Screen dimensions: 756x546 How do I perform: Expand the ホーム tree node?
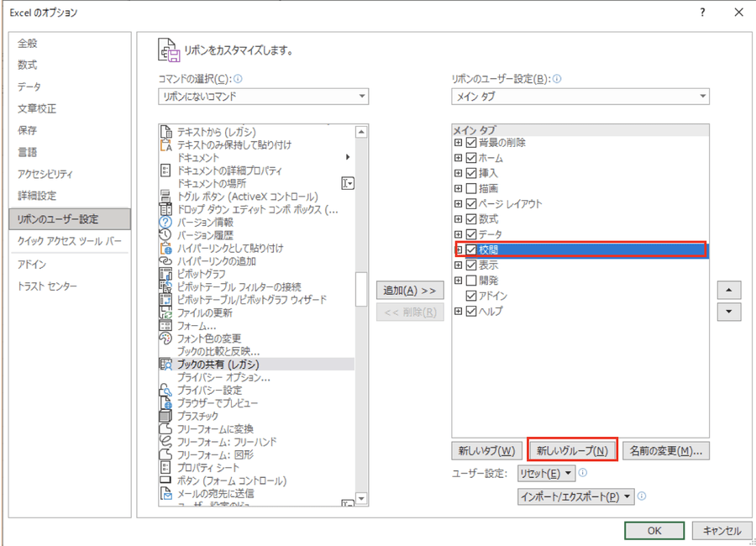click(458, 158)
